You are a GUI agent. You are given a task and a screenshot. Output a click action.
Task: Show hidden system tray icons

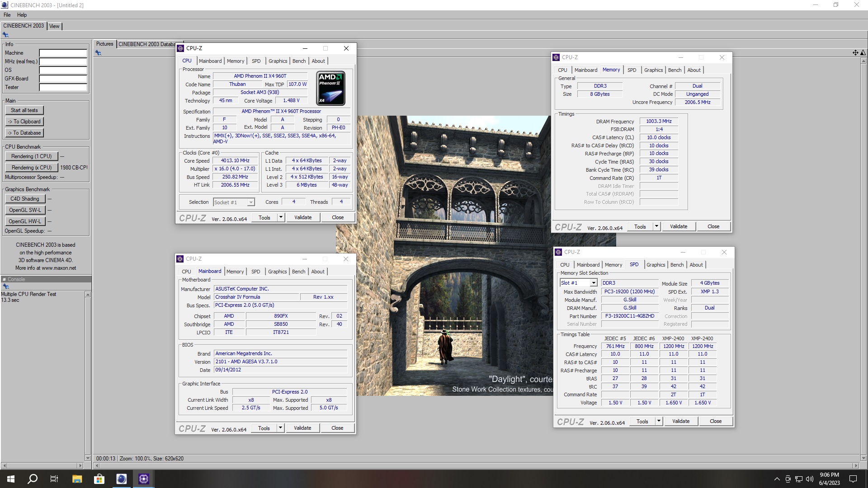pyautogui.click(x=777, y=479)
